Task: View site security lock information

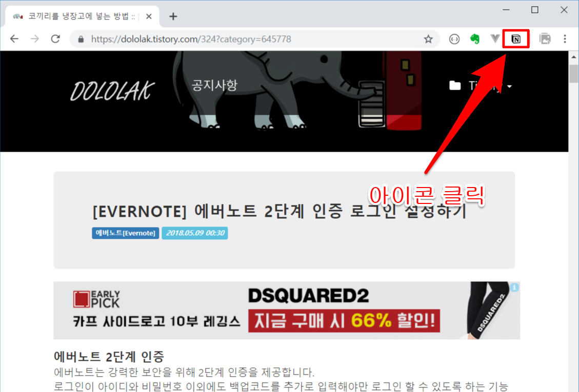Action: (x=81, y=39)
